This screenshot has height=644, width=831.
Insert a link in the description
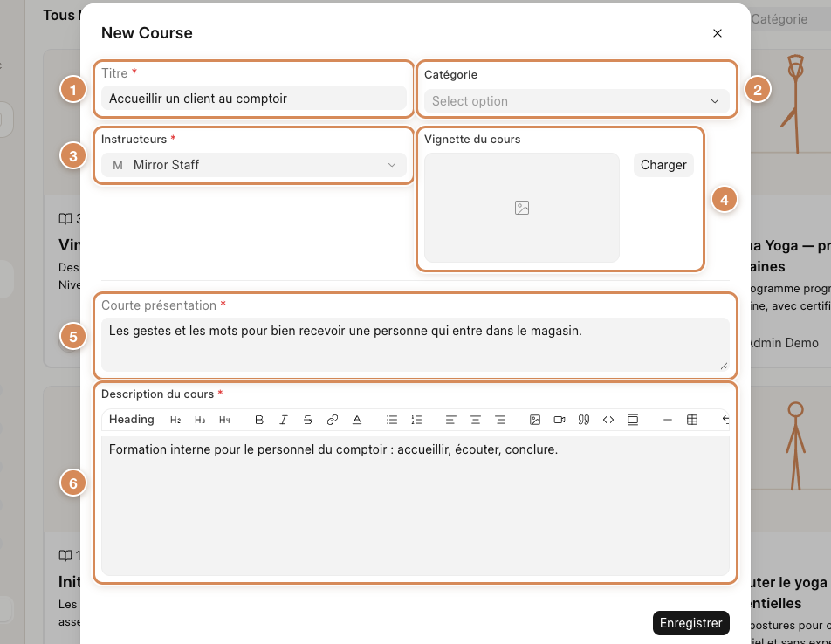333,420
